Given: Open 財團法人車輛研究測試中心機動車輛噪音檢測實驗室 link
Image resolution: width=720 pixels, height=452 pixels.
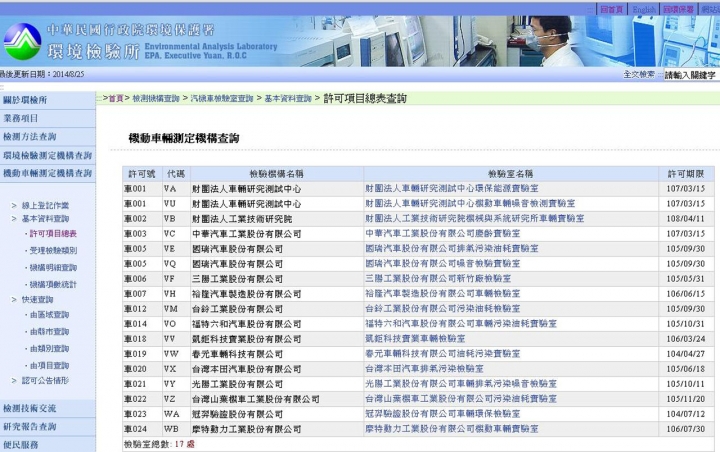Looking at the screenshot, I should click(x=470, y=203).
